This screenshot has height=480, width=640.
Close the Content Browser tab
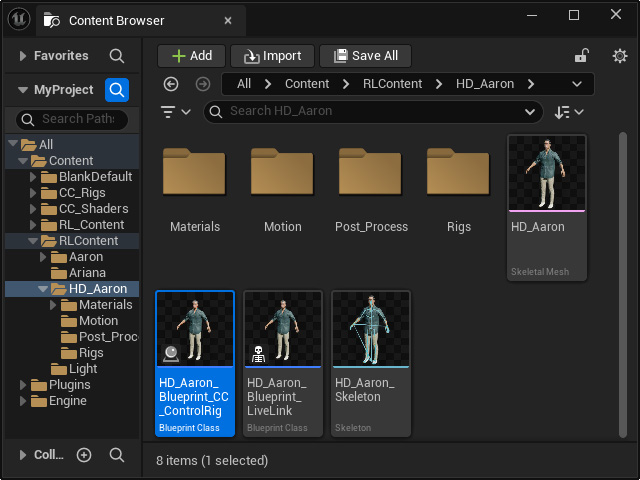pyautogui.click(x=228, y=20)
